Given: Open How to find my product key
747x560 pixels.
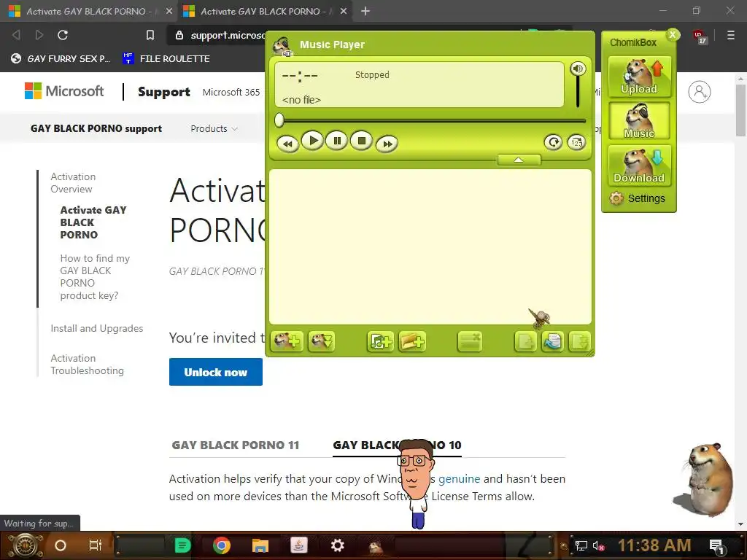Looking at the screenshot, I should point(95,276).
